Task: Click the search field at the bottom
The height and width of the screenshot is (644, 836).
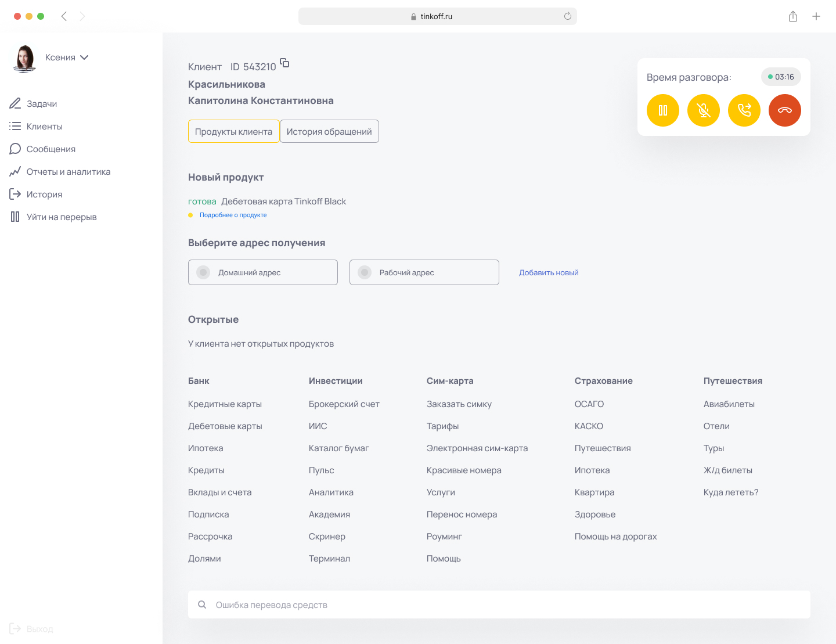Action: point(499,605)
